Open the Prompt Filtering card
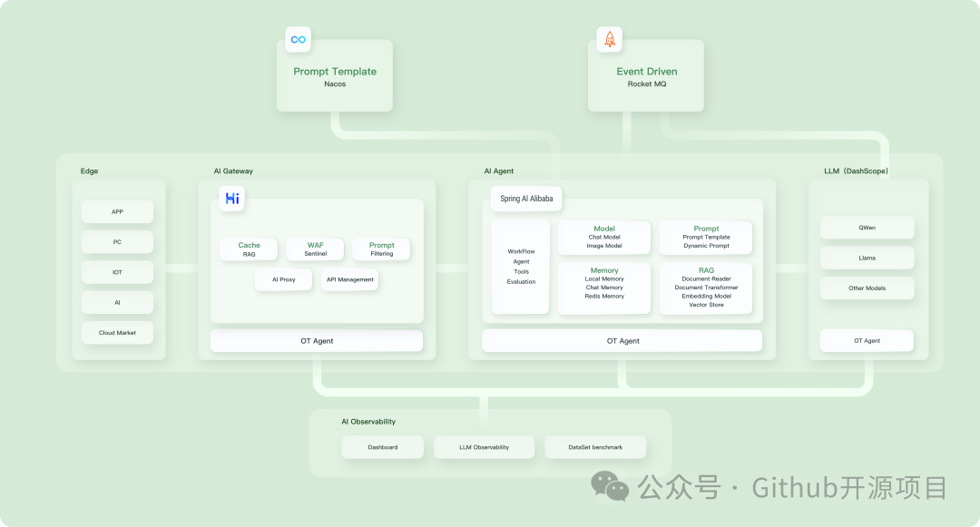Image resolution: width=980 pixels, height=527 pixels. click(381, 249)
